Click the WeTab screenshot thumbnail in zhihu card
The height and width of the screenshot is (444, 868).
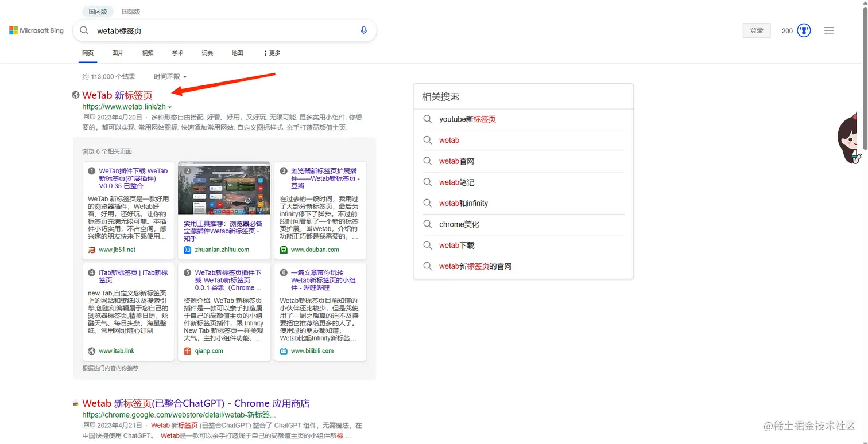(224, 188)
